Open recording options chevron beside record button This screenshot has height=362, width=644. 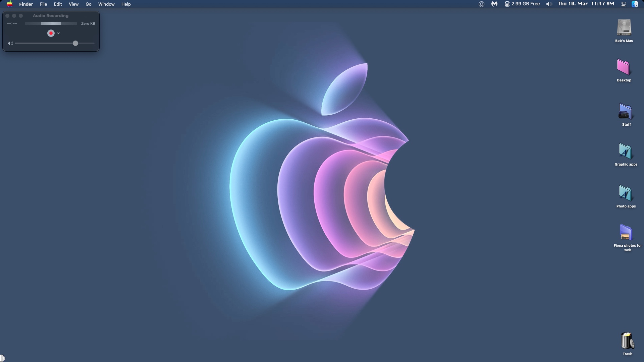(x=58, y=33)
